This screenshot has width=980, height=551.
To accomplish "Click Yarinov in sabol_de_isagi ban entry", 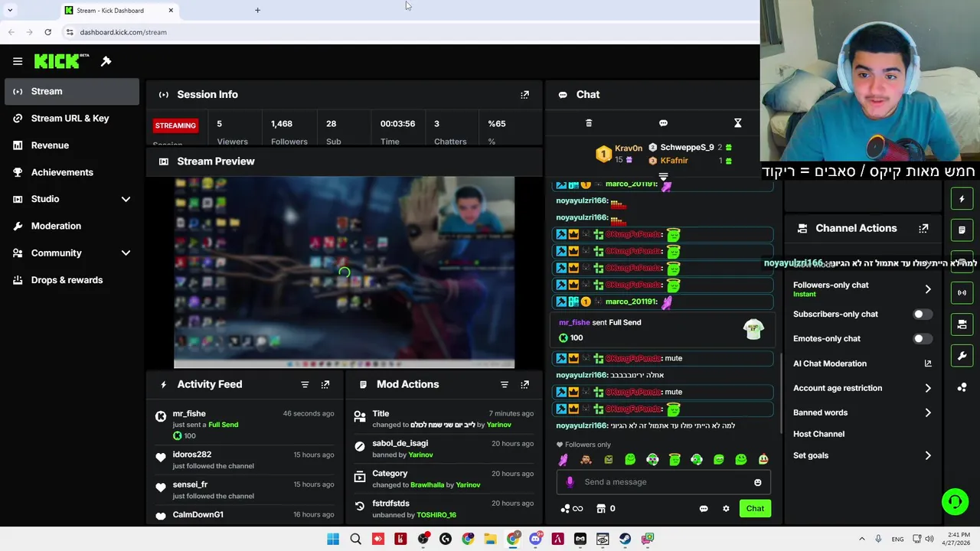I will tap(420, 455).
